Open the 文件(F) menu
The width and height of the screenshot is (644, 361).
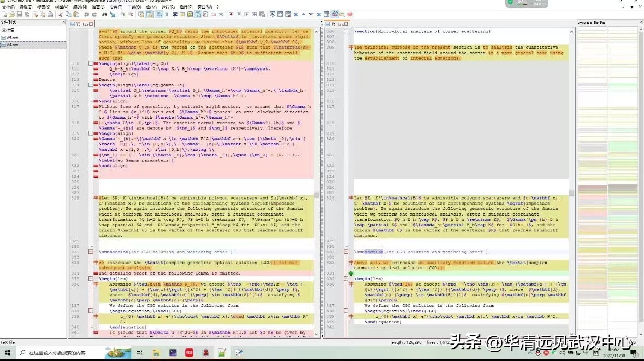(8, 7)
